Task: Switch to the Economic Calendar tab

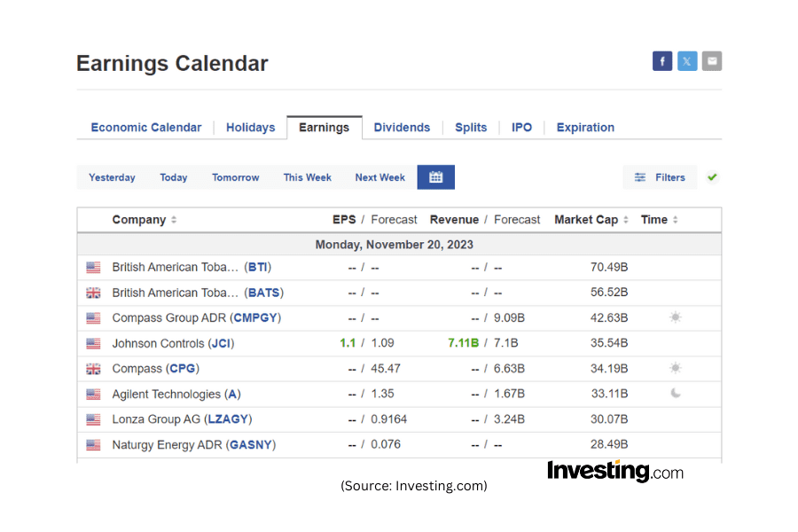Action: click(x=146, y=128)
